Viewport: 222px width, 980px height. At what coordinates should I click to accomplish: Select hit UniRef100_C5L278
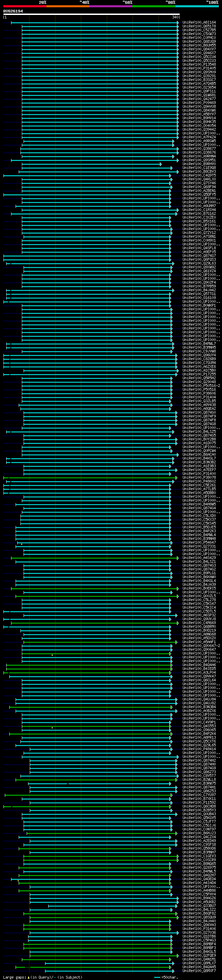click(x=199, y=600)
